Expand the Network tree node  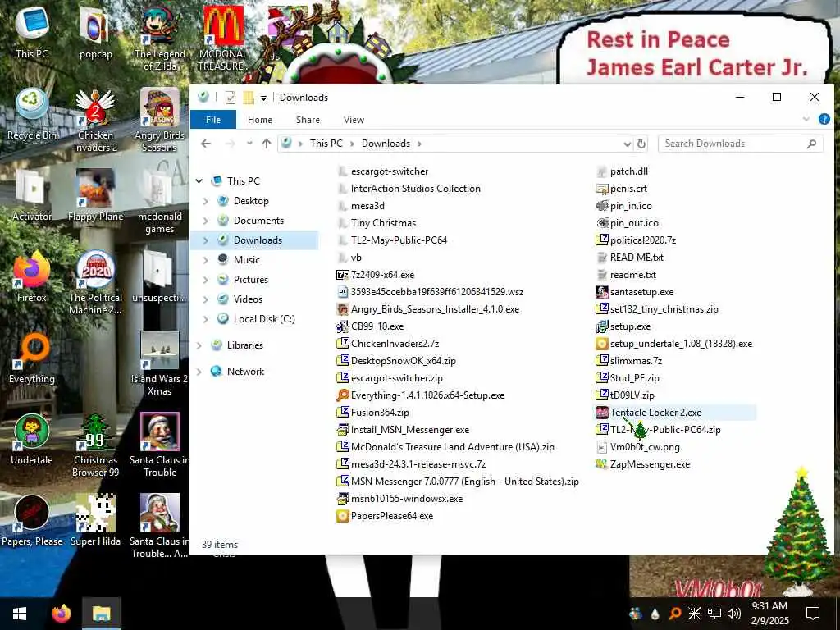pos(199,372)
